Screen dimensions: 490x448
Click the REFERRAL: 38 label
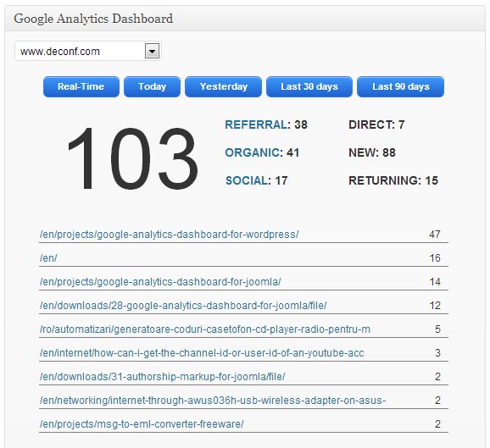pyautogui.click(x=266, y=124)
